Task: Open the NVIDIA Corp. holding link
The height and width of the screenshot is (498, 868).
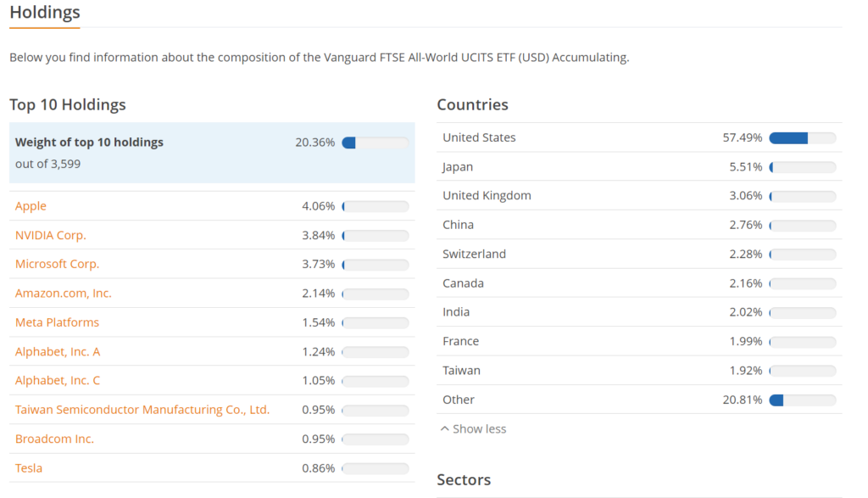Action: point(50,235)
